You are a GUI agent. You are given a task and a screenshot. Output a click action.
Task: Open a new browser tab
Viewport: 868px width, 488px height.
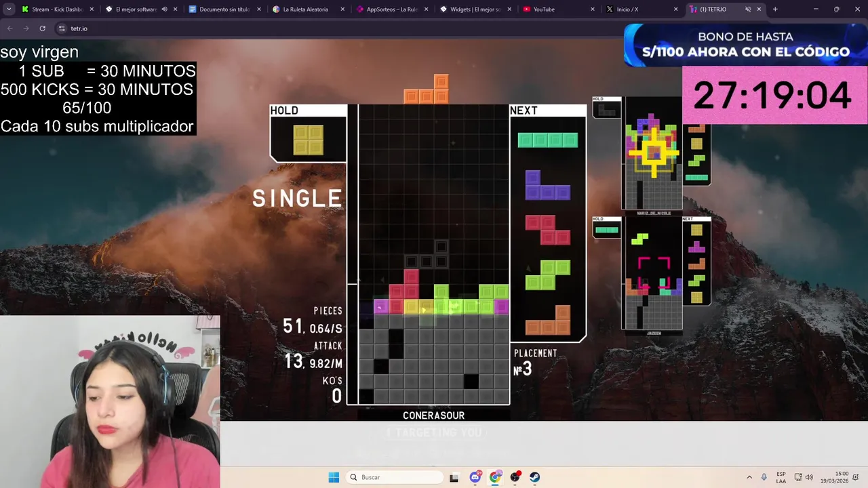[x=775, y=9]
